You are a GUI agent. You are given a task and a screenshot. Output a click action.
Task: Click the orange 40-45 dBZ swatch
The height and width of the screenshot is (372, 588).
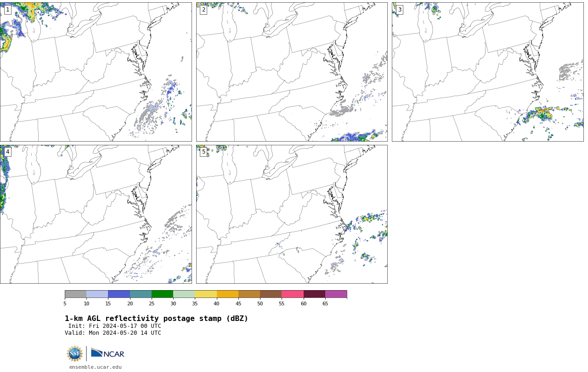tap(227, 294)
